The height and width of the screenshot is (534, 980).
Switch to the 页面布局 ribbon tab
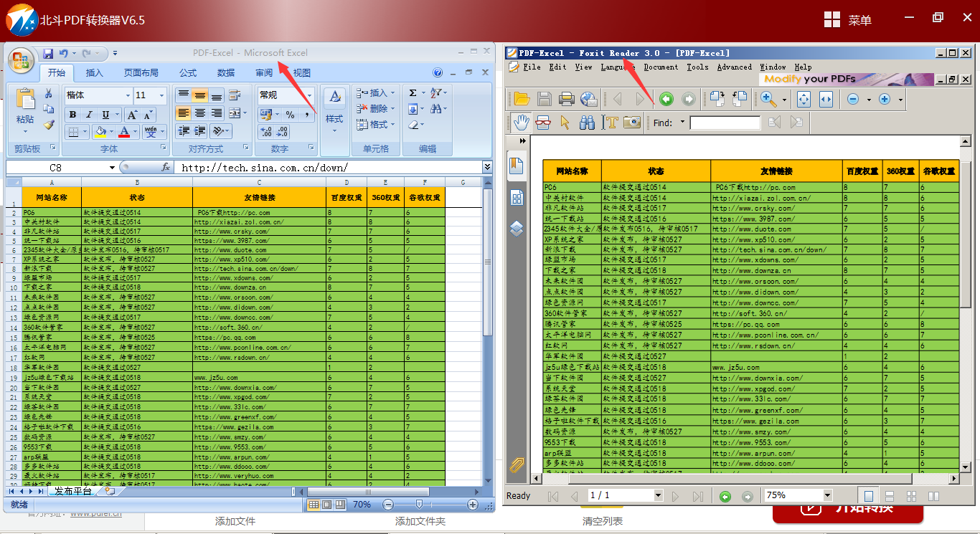click(x=141, y=73)
